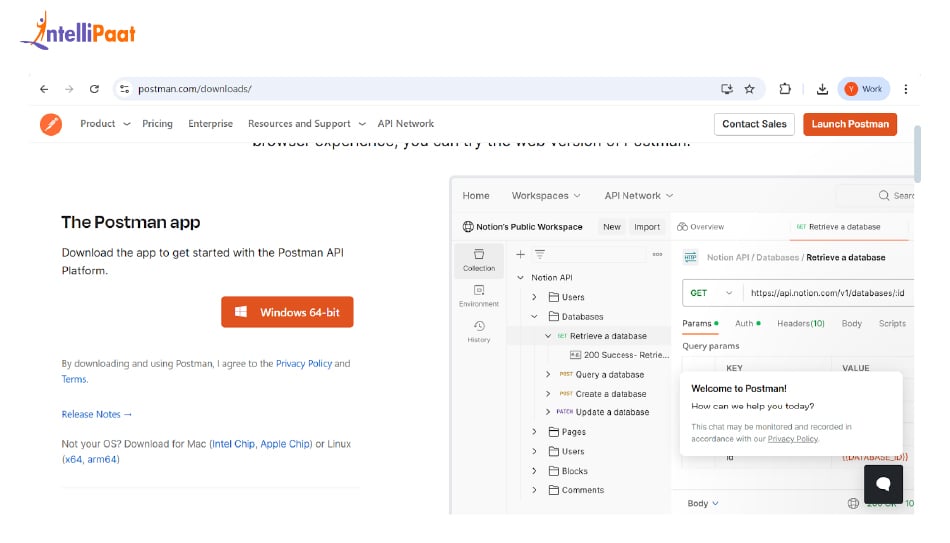Click the plus icon to add collection
Screen dimensions: 950x543
point(520,255)
